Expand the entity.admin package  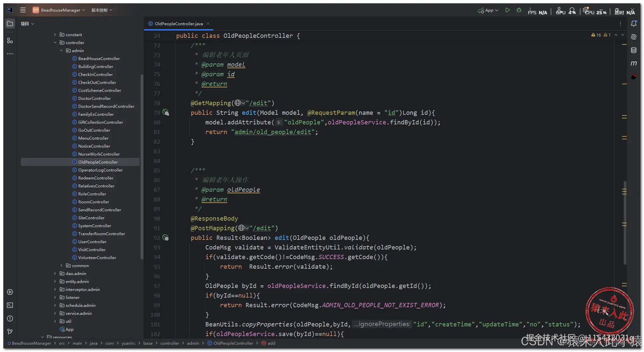[55, 281]
